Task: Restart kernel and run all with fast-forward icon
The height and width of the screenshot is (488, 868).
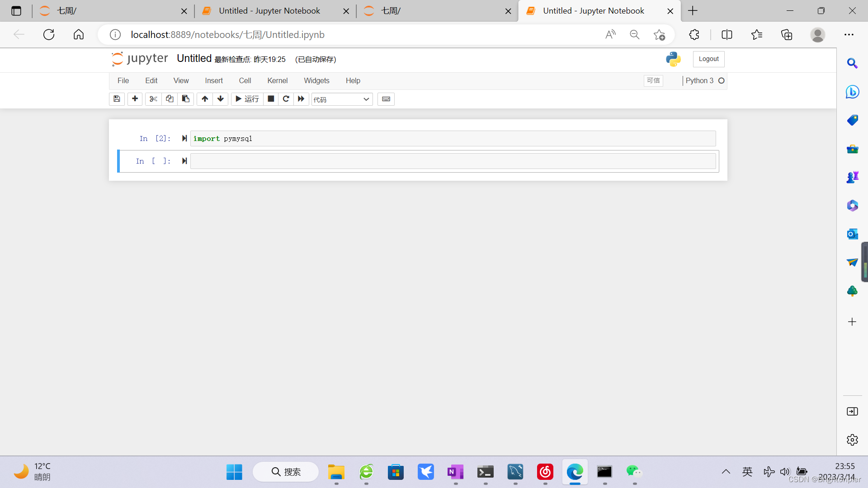Action: pos(301,99)
